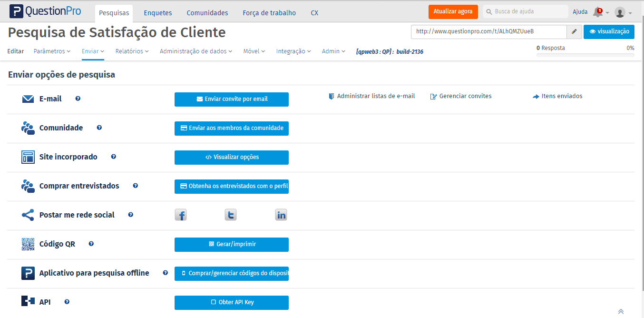This screenshot has width=644, height=318.
Task: Share survey on LinkedIn icon
Action: click(281, 215)
